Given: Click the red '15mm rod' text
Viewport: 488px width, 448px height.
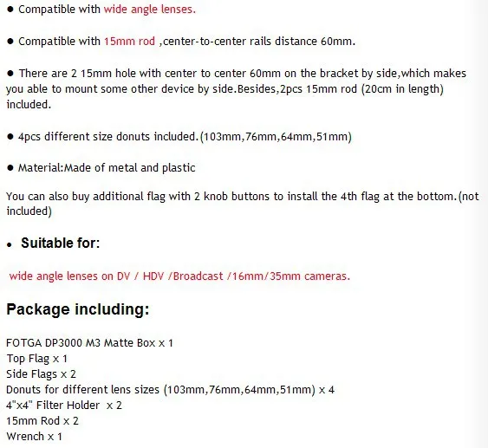Looking at the screenshot, I should 129,42.
